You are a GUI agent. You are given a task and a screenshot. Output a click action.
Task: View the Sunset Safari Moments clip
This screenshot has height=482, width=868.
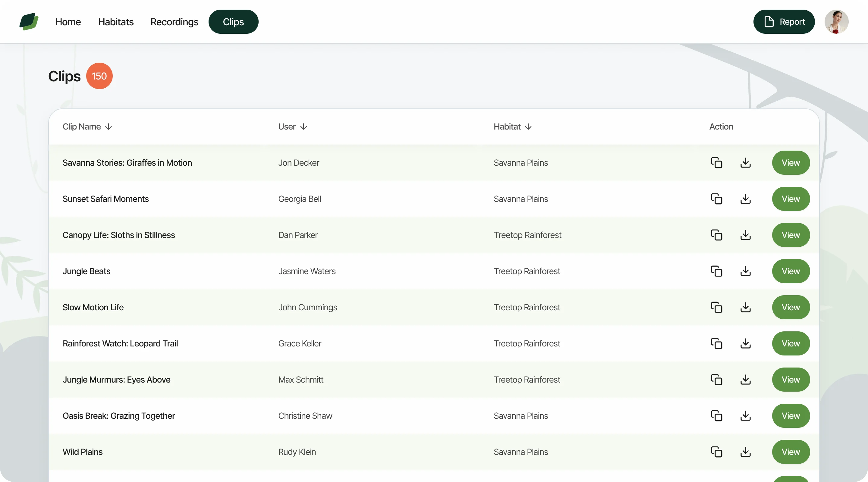click(x=791, y=199)
